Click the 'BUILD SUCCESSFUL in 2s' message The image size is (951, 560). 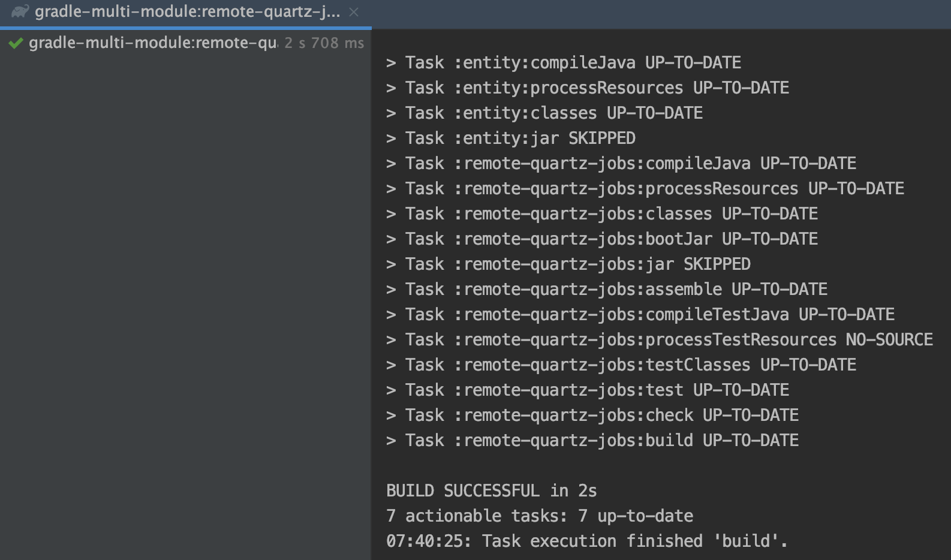pyautogui.click(x=492, y=490)
